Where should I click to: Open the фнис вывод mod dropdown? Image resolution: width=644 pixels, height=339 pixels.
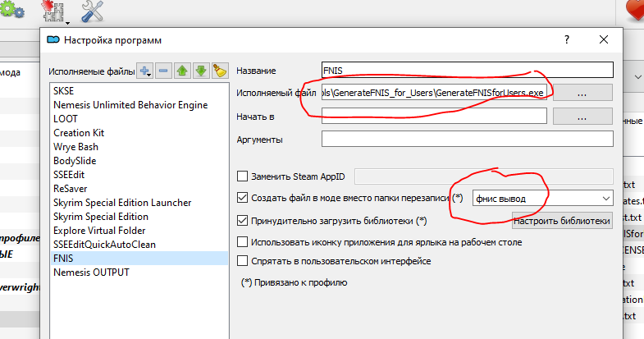click(x=606, y=198)
